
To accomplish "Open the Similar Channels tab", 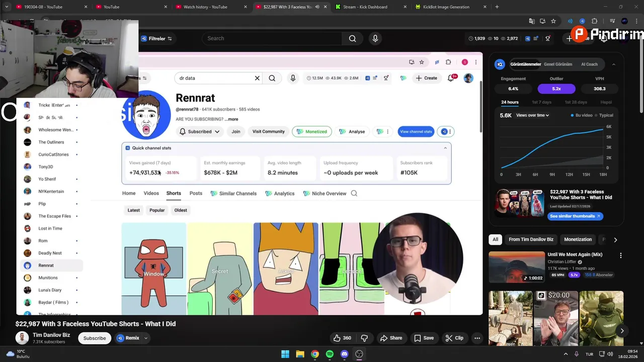I will (233, 193).
